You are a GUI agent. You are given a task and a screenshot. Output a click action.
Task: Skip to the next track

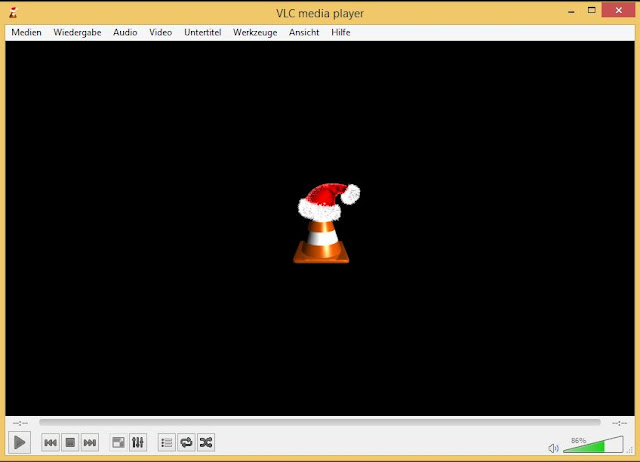[90, 442]
